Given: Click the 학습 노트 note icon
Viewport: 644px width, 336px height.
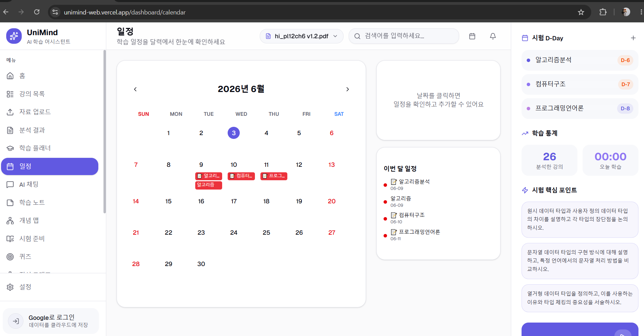Looking at the screenshot, I should coord(10,203).
